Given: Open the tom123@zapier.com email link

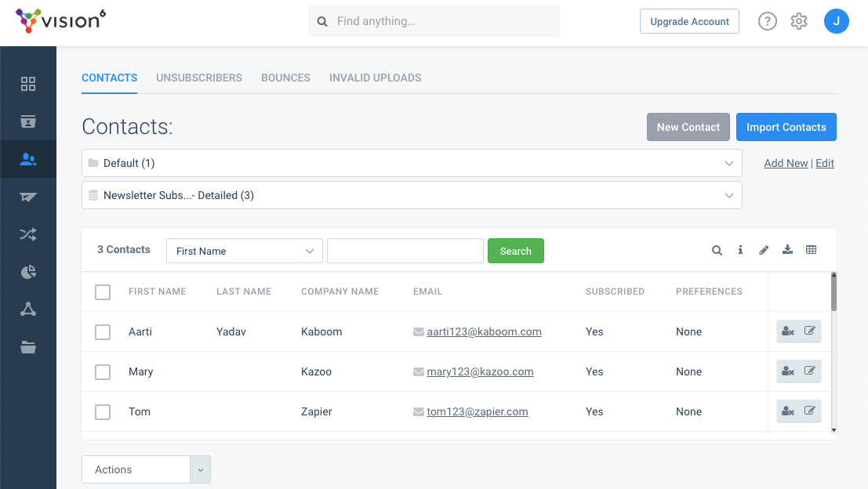Looking at the screenshot, I should click(x=477, y=411).
